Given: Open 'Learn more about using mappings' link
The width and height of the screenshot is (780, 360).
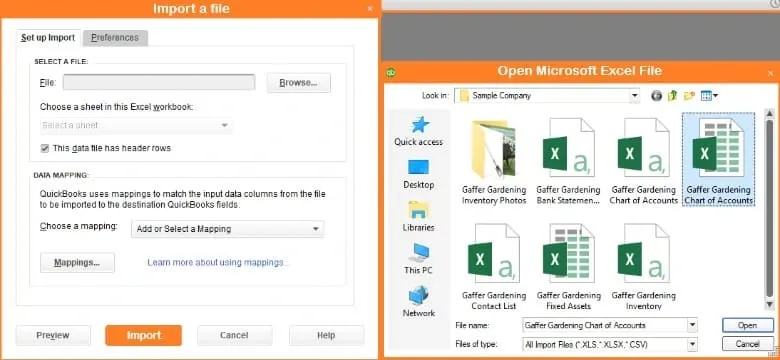Looking at the screenshot, I should [x=218, y=263].
